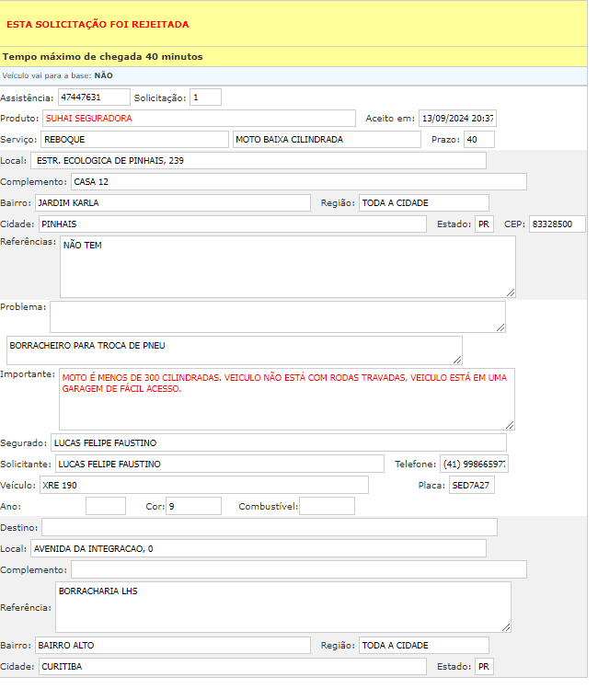
Task: Focus the Importante red text textarea
Action: (x=287, y=399)
